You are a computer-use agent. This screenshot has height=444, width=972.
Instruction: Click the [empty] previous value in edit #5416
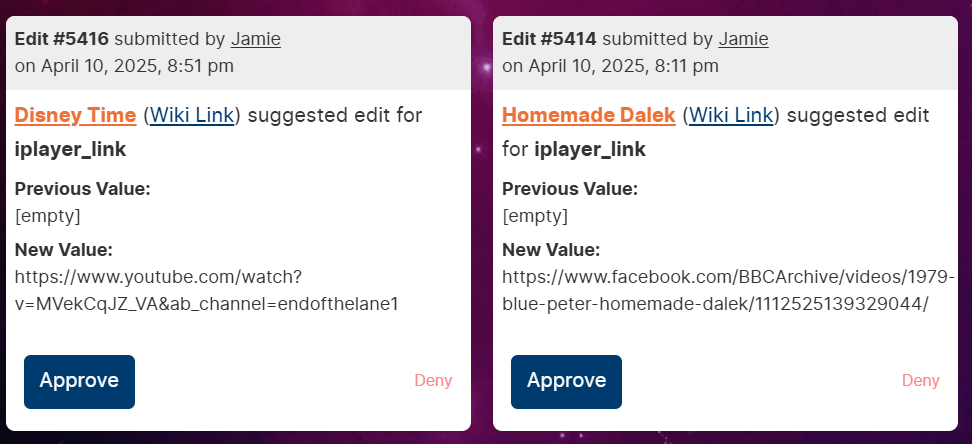(48, 216)
